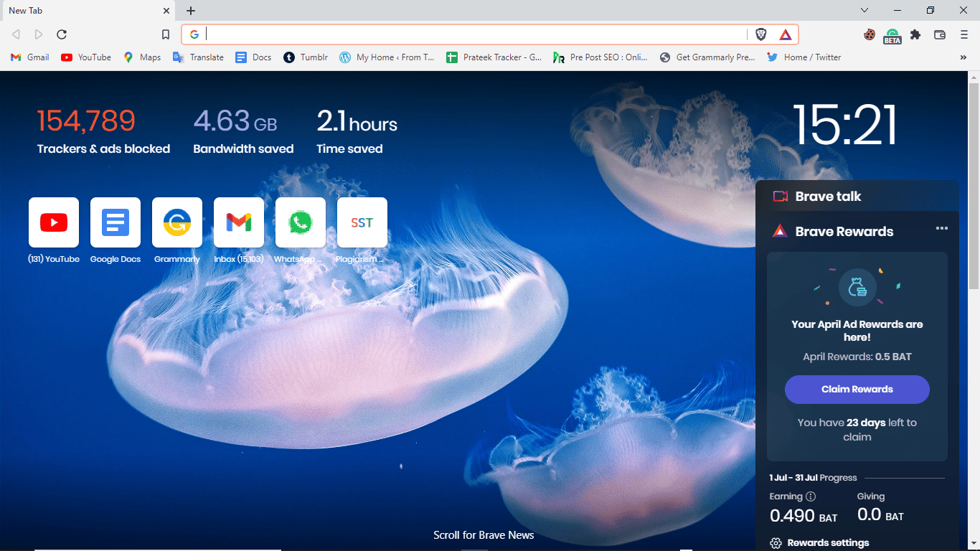Select the New Tab tab

pos(88,11)
